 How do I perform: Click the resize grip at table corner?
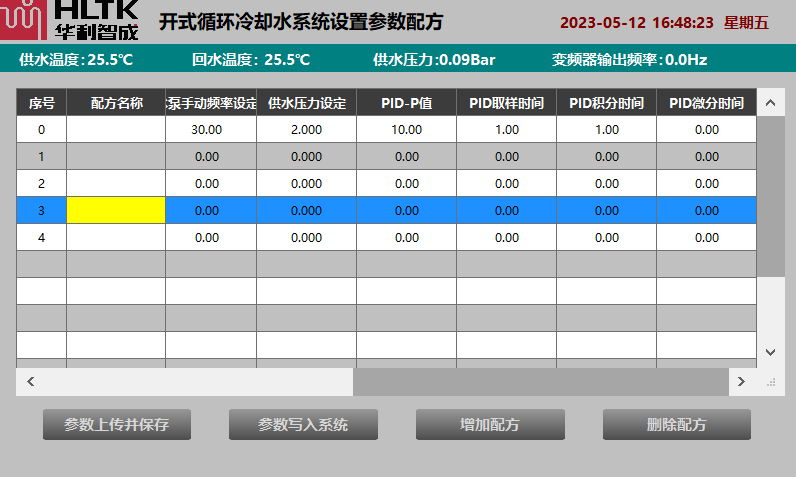pos(770,382)
